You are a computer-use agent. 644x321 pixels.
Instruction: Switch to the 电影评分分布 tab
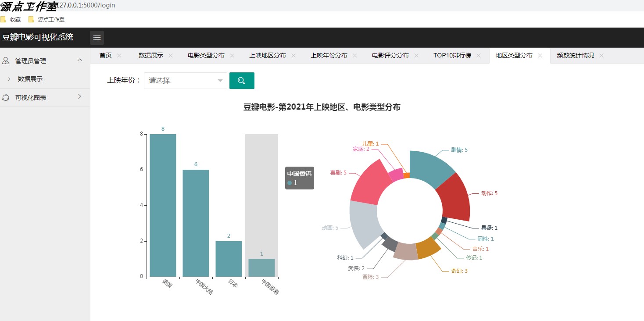(x=390, y=56)
